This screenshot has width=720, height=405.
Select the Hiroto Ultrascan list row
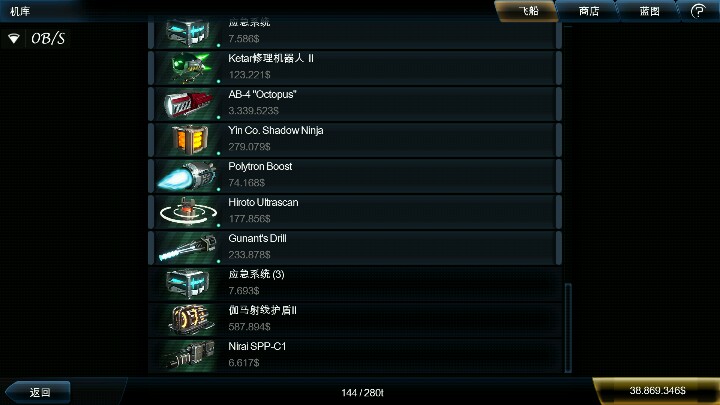(355, 212)
